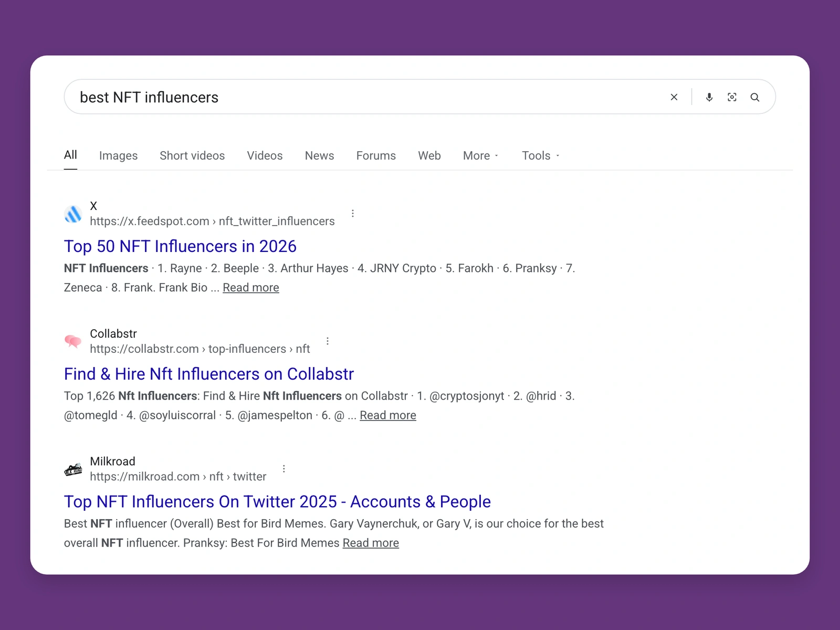Screen dimensions: 840x630
Task: Open the Videos tab
Action: pyautogui.click(x=265, y=155)
